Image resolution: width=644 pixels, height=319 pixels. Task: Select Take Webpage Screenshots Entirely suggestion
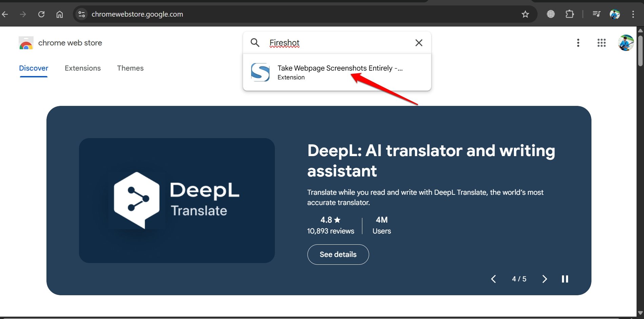[x=337, y=72]
